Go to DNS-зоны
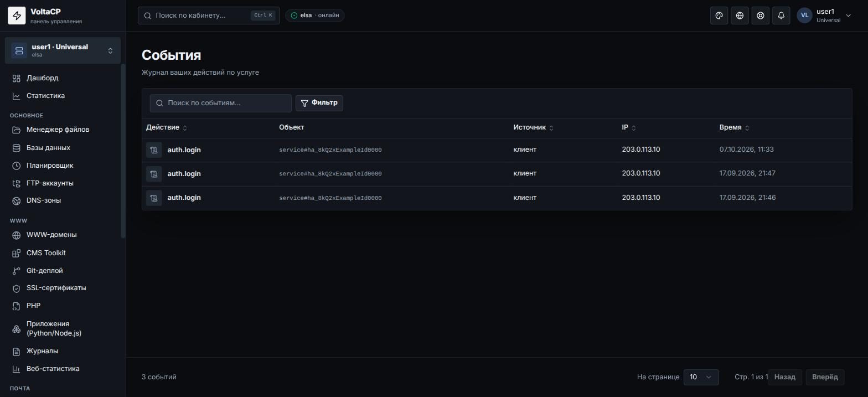 coord(63,200)
